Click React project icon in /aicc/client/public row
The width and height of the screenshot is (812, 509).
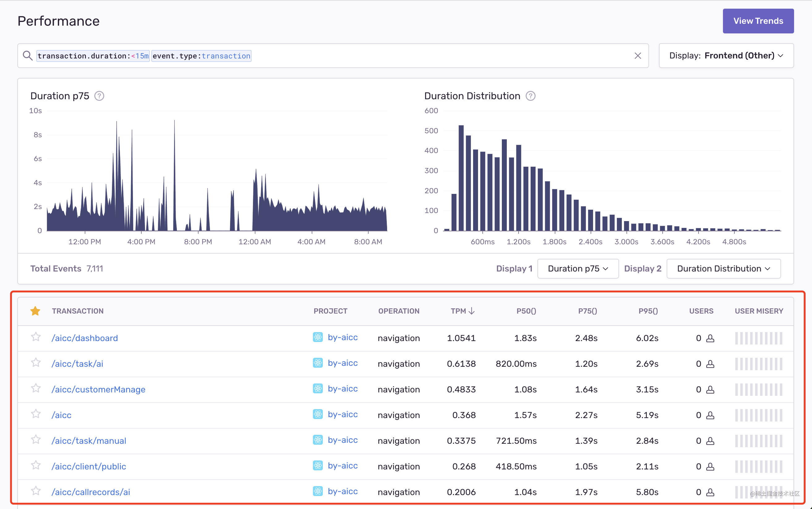click(x=318, y=466)
